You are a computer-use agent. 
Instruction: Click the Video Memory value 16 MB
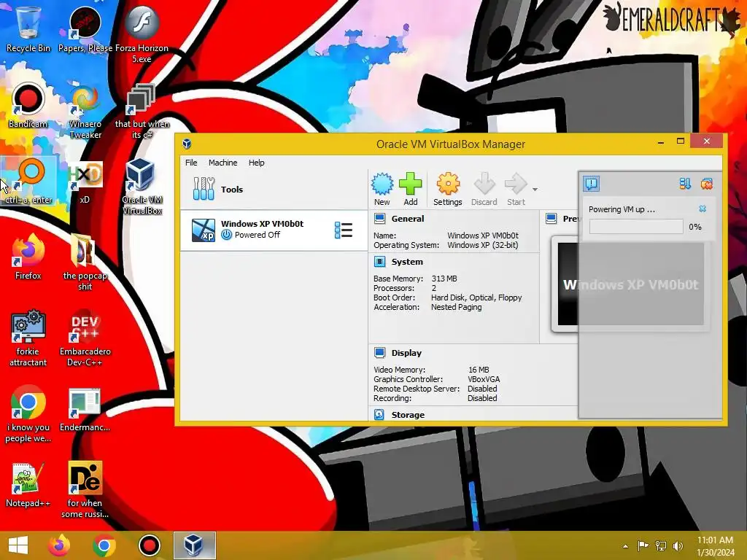click(479, 370)
